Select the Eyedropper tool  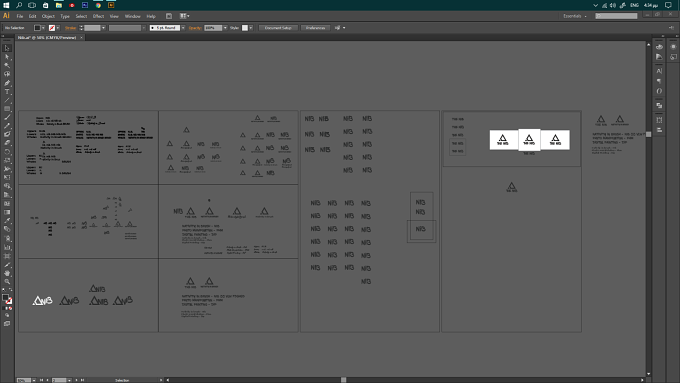coord(7,221)
